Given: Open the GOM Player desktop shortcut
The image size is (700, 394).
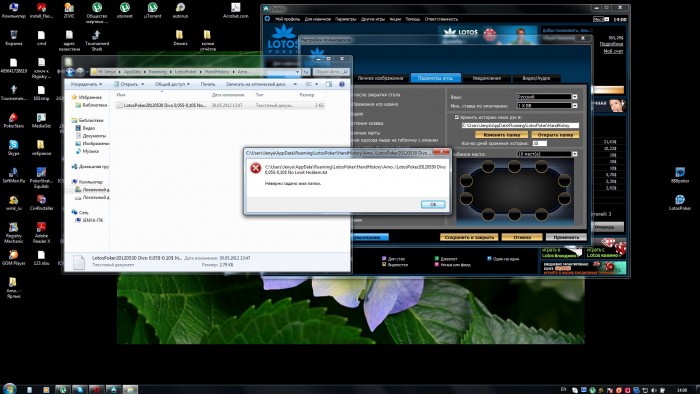Looking at the screenshot, I should [13, 258].
